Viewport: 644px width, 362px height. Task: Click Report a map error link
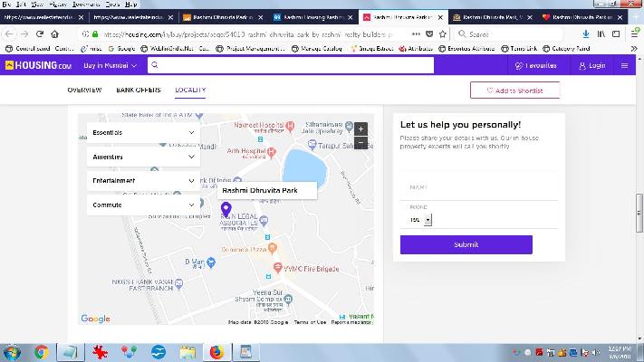351,322
